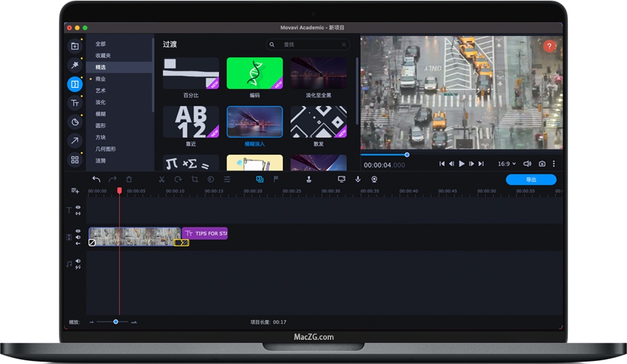Image resolution: width=627 pixels, height=364 pixels.
Task: Open the add track menu above the timeline
Action: [76, 191]
